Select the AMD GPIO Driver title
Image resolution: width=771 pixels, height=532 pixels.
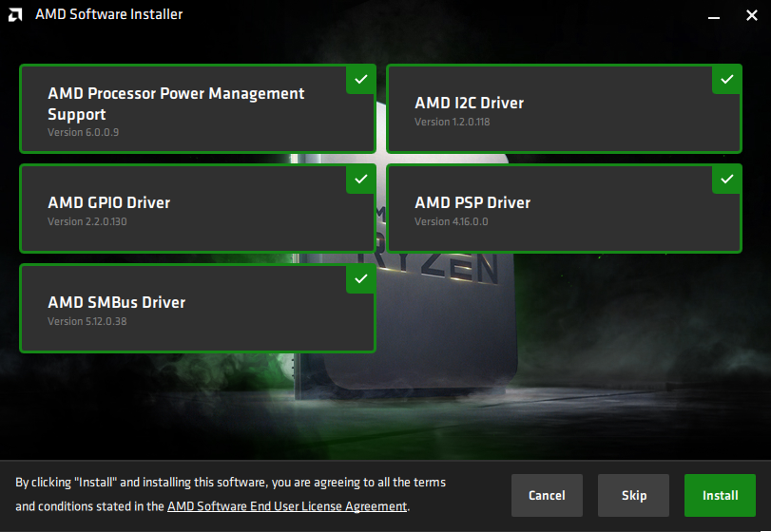108,202
